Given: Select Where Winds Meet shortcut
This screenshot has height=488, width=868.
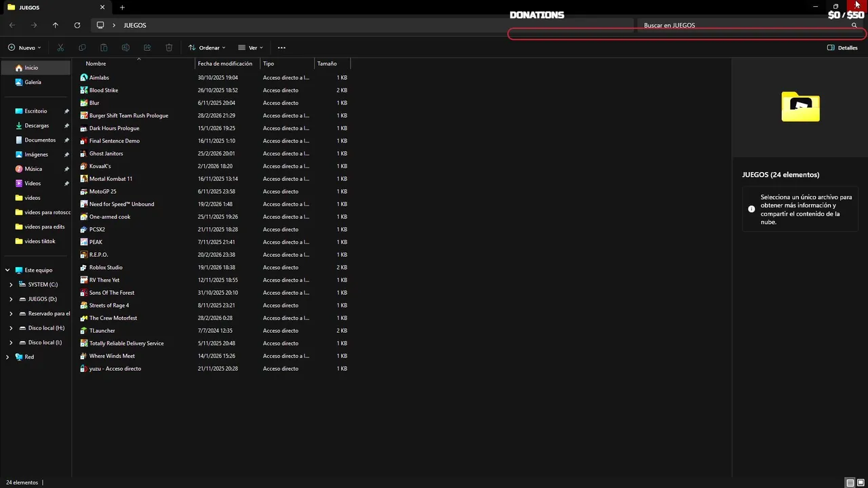Looking at the screenshot, I should (x=112, y=356).
